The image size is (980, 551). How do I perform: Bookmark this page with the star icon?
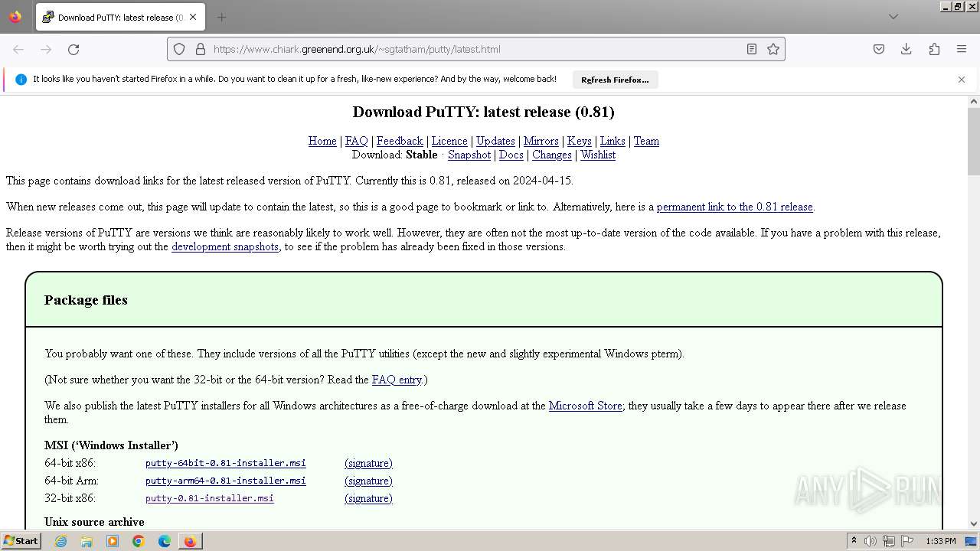click(x=773, y=49)
